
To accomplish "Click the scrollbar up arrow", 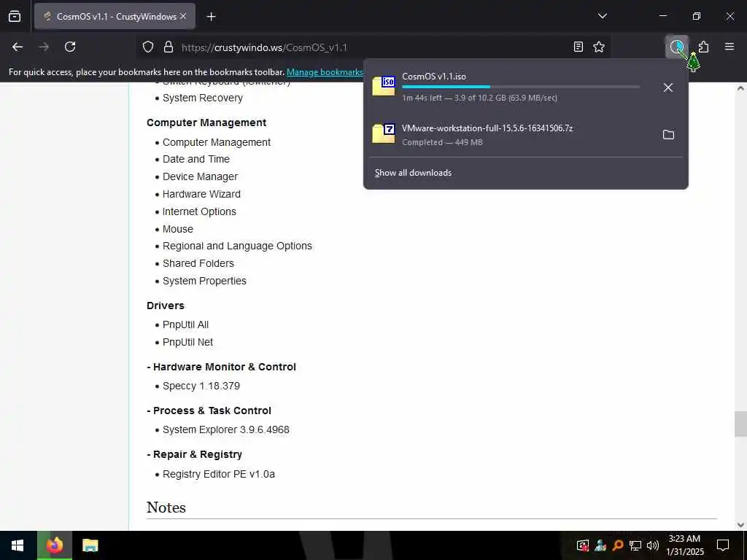I will [740, 88].
